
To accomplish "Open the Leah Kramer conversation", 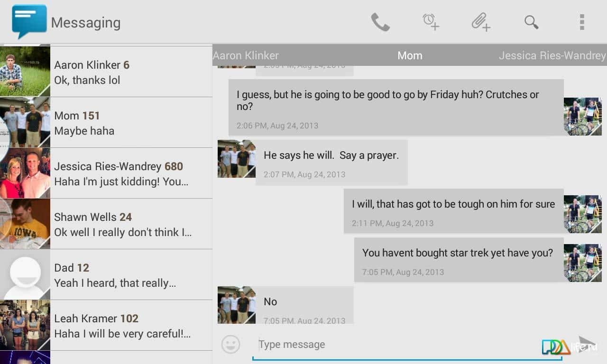I will point(106,325).
